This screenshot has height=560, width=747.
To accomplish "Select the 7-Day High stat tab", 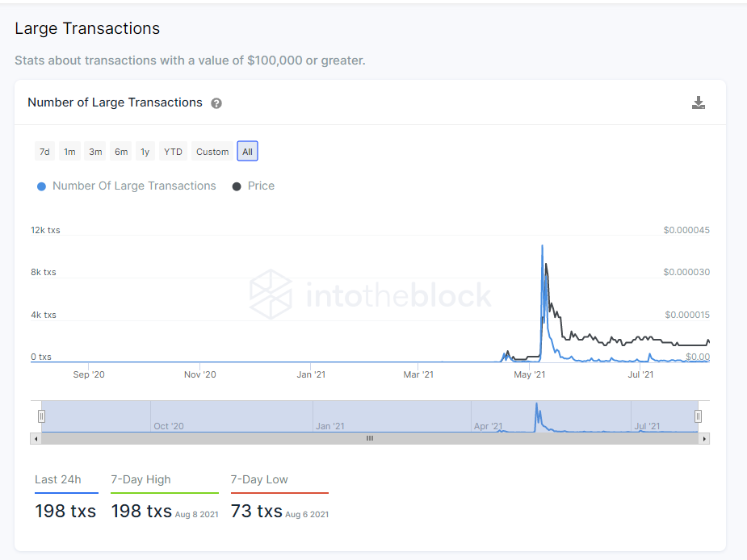I will [x=141, y=479].
